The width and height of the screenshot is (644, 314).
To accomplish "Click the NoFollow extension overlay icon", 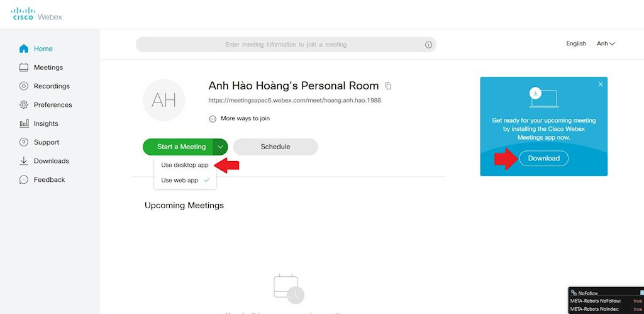I will [x=574, y=293].
